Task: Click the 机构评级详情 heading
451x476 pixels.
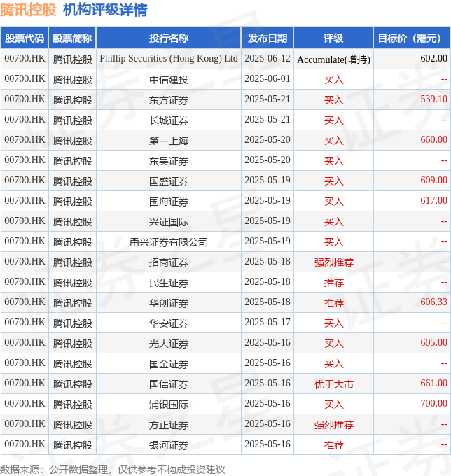Action: 105,10
